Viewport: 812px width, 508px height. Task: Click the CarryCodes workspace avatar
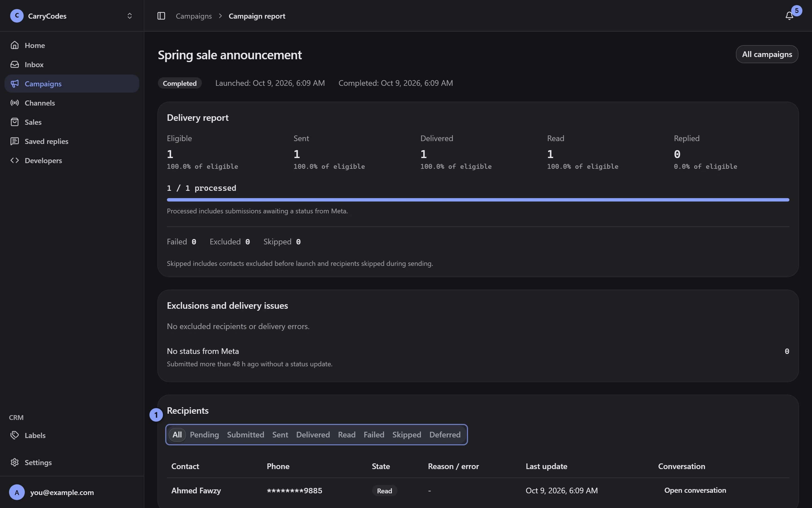tap(17, 16)
